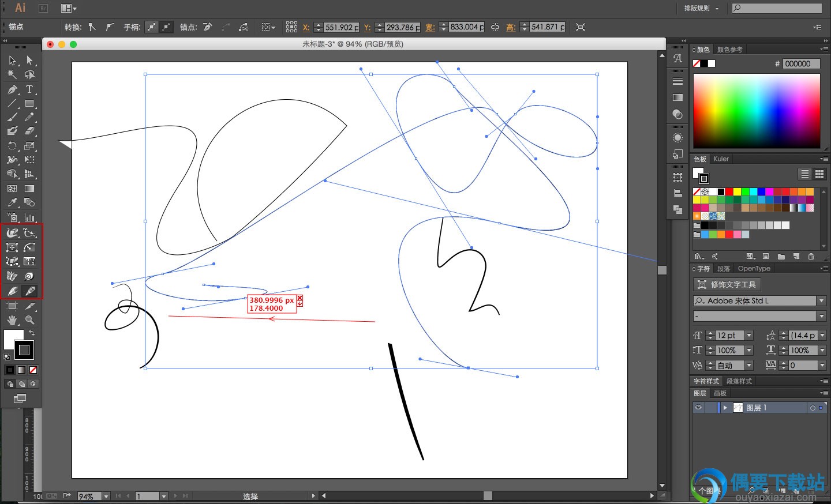Viewport: 831px width, 504px height.
Task: Click delete swatch trash icon
Action: (811, 256)
